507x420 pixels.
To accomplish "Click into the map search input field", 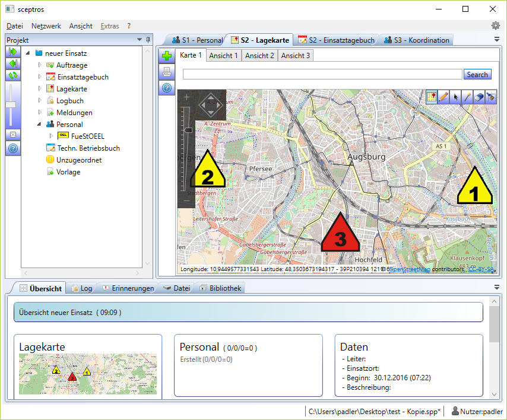I will point(322,74).
